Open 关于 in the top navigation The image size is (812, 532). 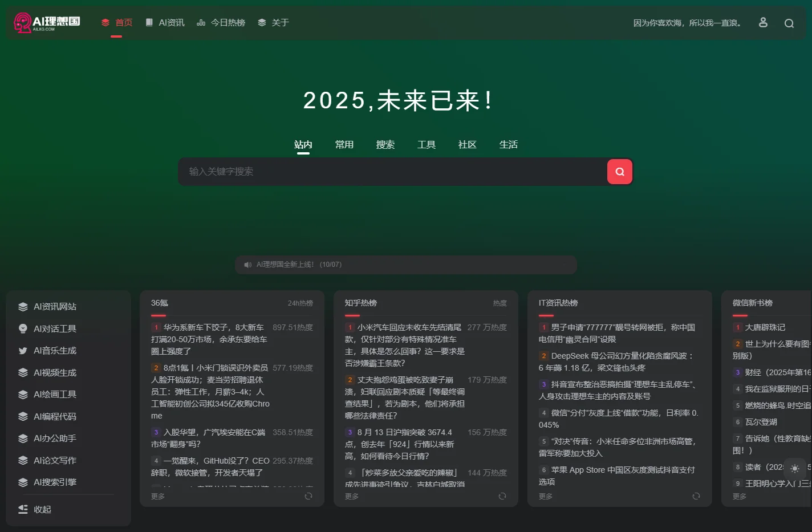(273, 23)
